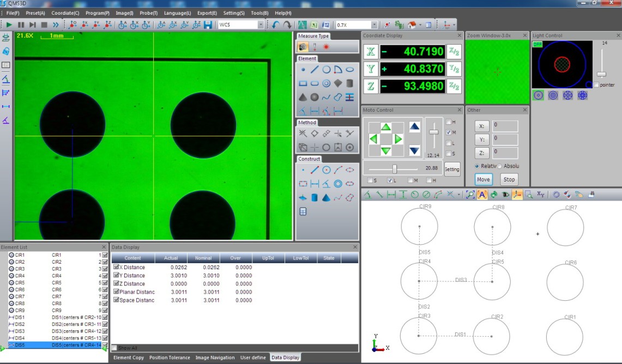Toggle the M speed checkbox beside Z slider
This screenshot has width=622, height=364.
448,132
